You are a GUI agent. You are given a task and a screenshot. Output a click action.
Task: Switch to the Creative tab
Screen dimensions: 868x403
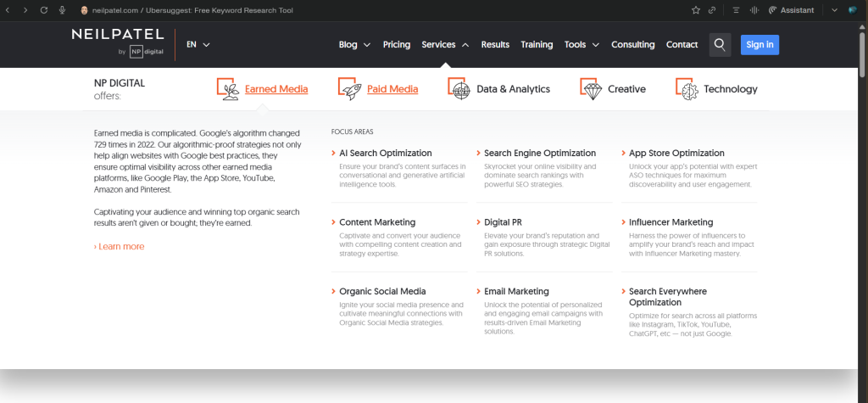coord(626,89)
